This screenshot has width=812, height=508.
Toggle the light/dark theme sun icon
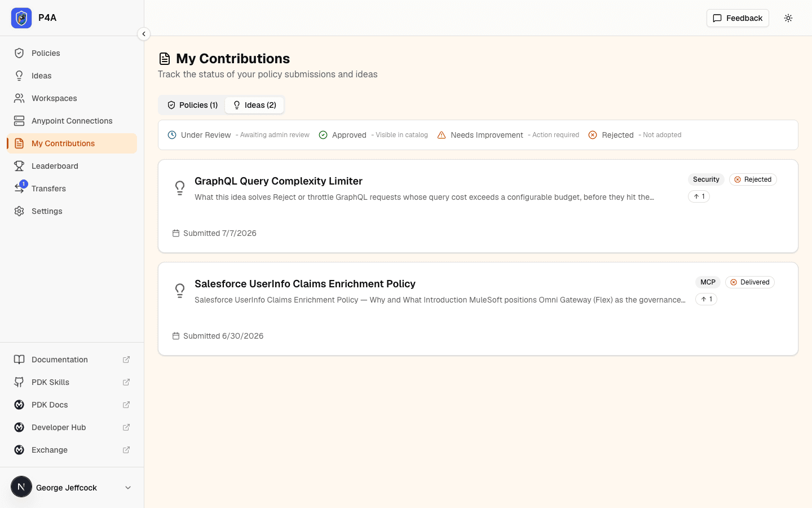pos(788,18)
